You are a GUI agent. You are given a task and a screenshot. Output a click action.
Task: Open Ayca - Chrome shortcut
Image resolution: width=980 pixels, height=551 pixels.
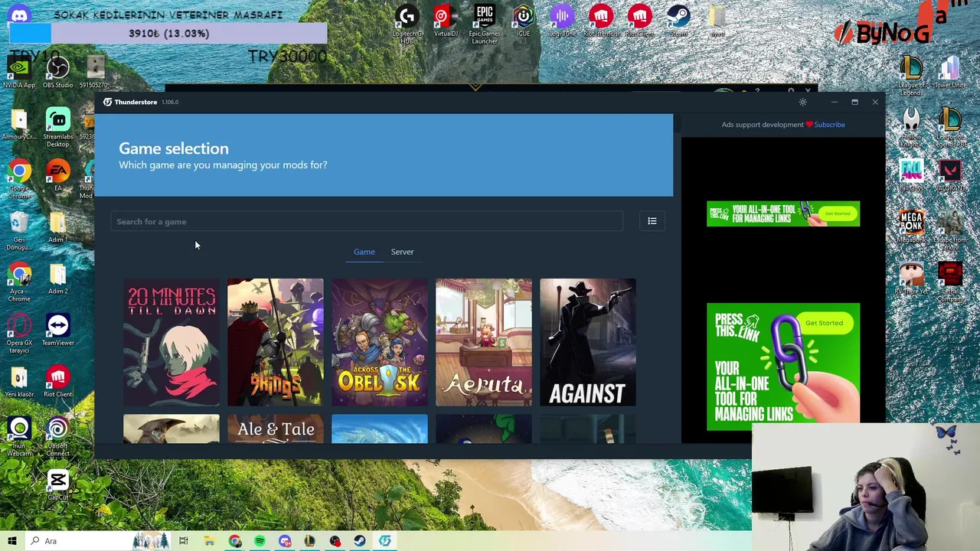[x=19, y=282]
